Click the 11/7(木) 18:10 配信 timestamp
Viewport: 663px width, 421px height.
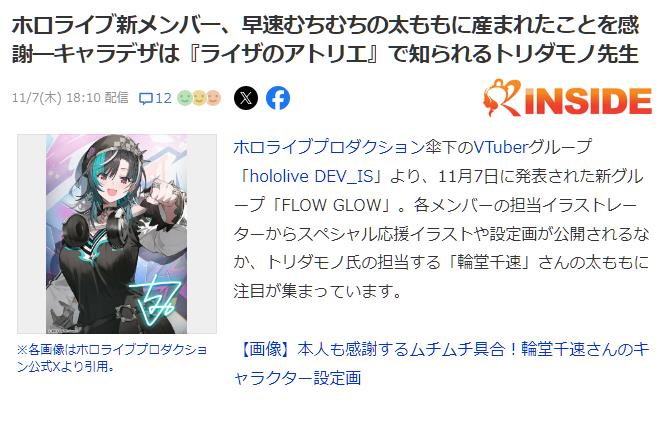[70, 98]
